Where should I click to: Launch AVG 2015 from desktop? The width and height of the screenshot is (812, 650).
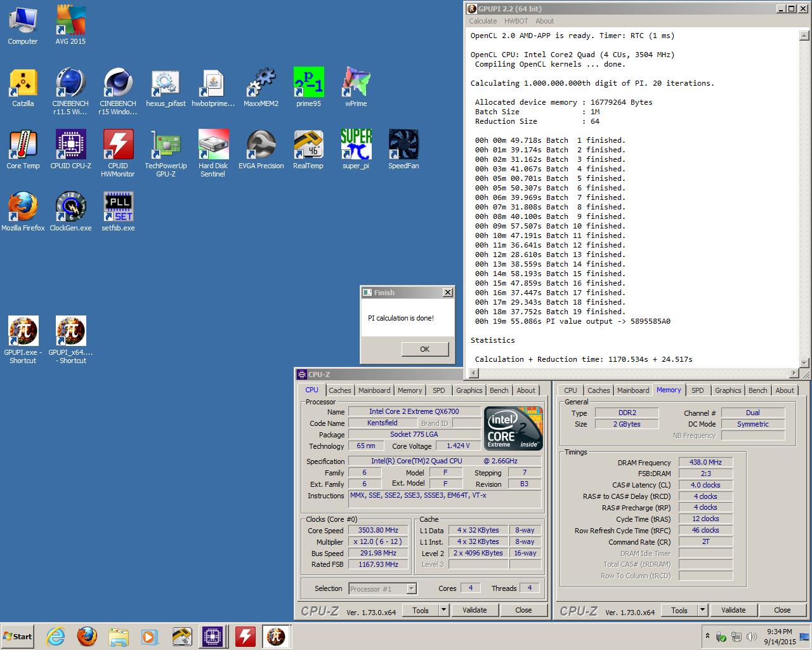click(x=70, y=25)
